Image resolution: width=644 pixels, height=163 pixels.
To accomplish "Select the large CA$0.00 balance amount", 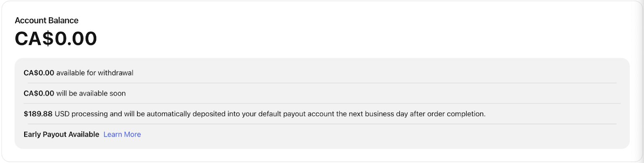I will click(x=56, y=39).
